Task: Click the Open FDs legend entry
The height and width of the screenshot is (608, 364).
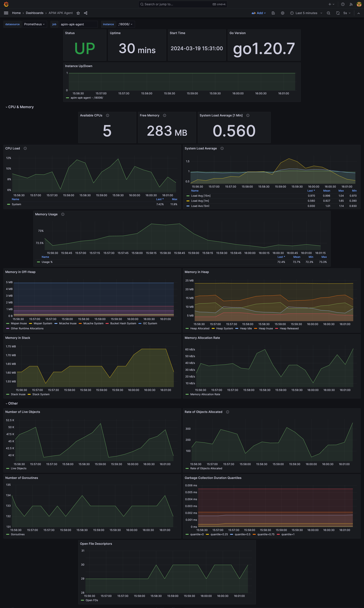Action: coord(92,600)
